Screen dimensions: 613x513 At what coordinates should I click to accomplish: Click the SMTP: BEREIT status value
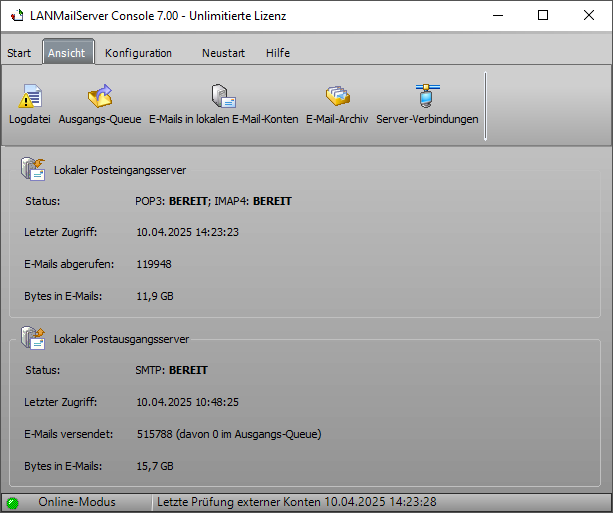coord(171,370)
